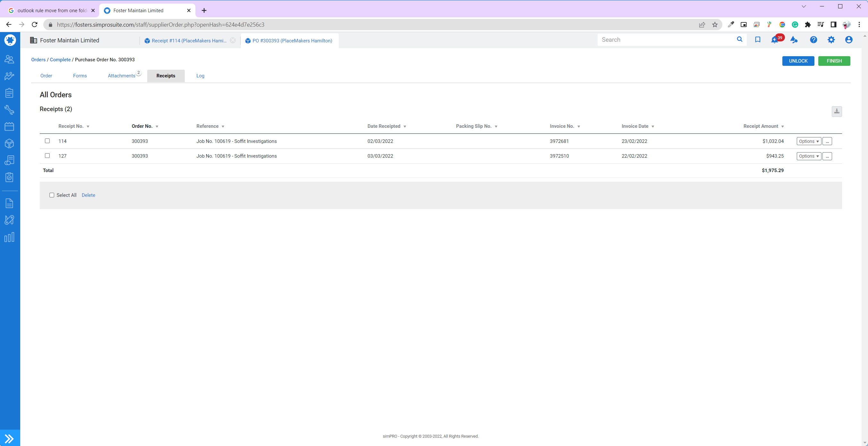Check the Select All checkbox
This screenshot has height=446, width=868.
point(52,195)
